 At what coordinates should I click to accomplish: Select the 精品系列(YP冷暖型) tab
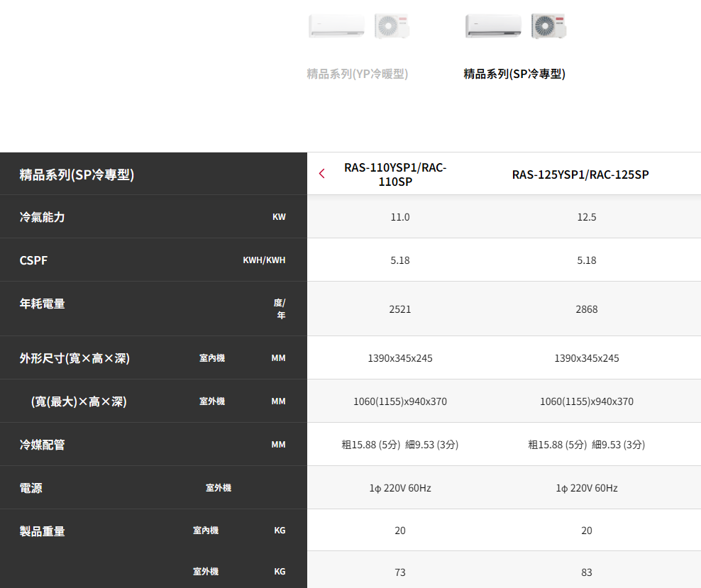[358, 74]
